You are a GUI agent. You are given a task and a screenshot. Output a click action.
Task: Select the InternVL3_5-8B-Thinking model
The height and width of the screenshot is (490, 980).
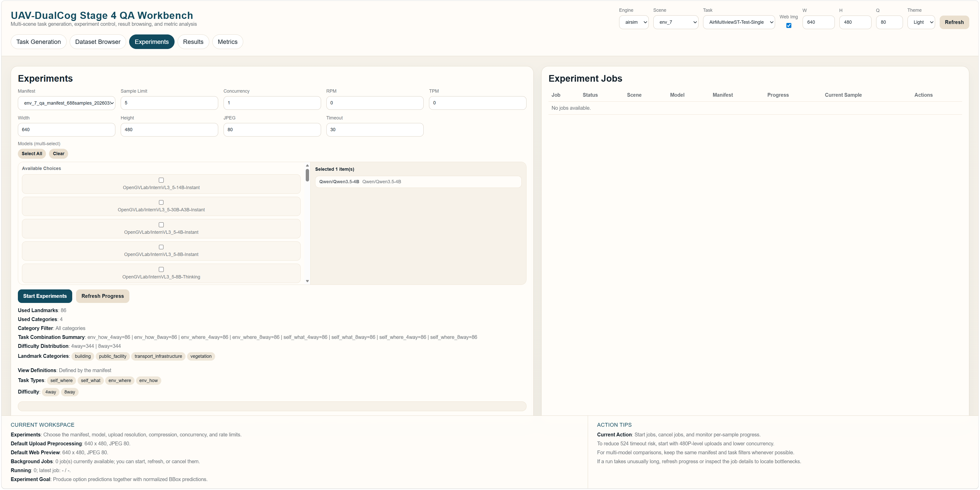[x=161, y=269]
